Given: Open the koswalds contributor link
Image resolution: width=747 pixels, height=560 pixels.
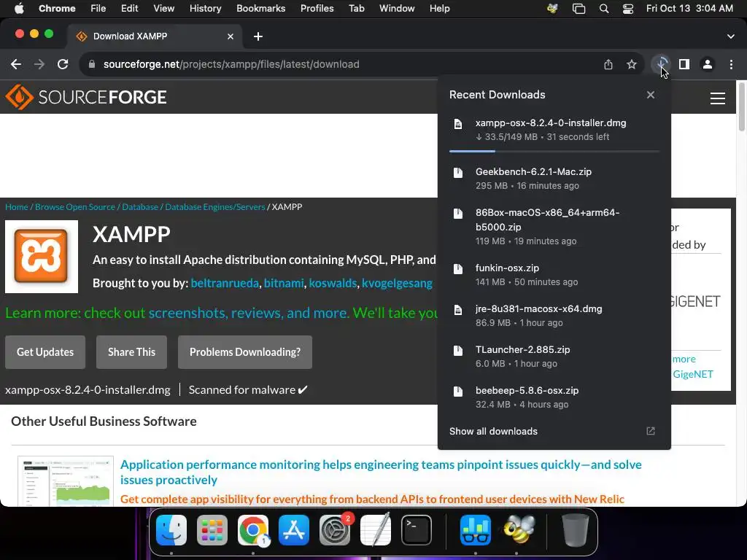Looking at the screenshot, I should 333,284.
